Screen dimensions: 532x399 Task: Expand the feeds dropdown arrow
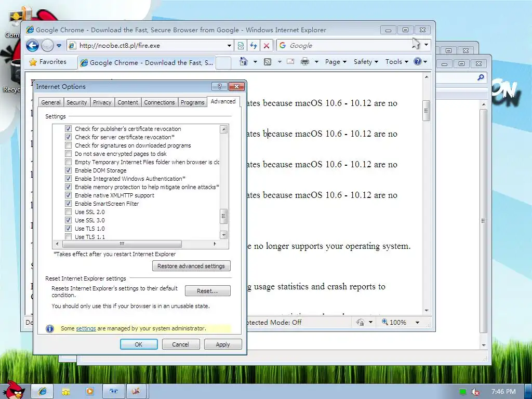tap(280, 62)
